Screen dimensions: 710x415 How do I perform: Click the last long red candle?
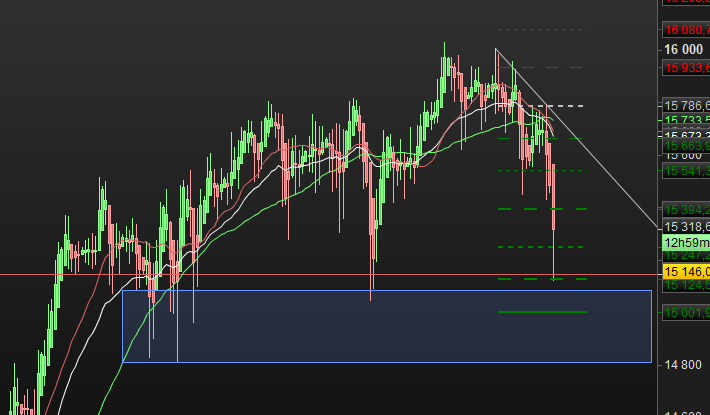pos(553,222)
